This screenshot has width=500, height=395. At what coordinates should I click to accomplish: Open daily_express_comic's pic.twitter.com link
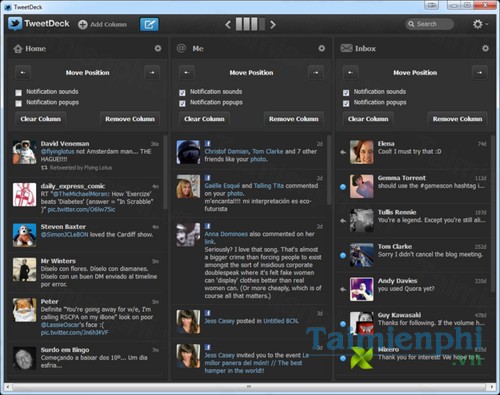[82, 209]
